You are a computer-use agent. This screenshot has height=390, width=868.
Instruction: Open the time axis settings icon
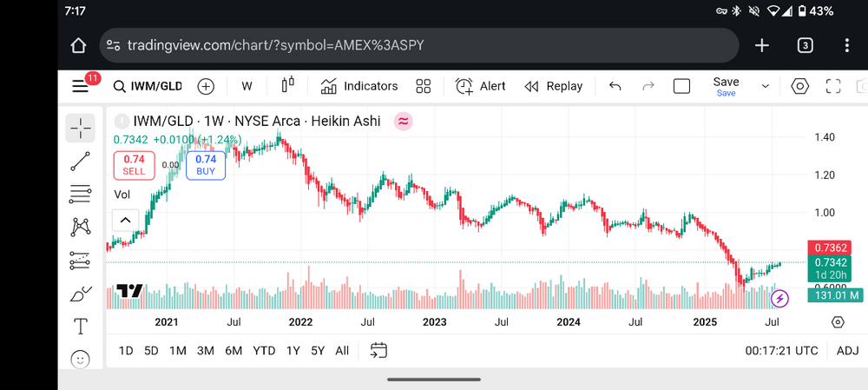tap(838, 322)
